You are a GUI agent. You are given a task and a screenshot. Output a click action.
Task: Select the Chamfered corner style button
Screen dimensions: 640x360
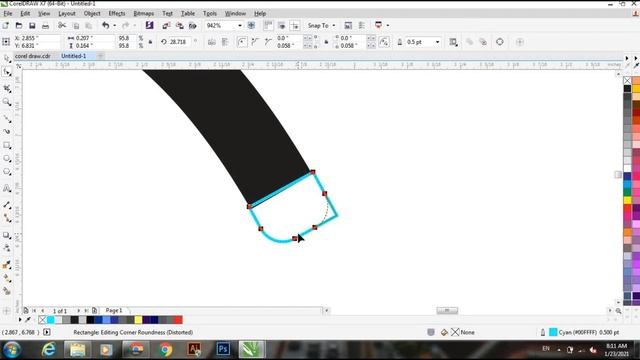coord(268,42)
